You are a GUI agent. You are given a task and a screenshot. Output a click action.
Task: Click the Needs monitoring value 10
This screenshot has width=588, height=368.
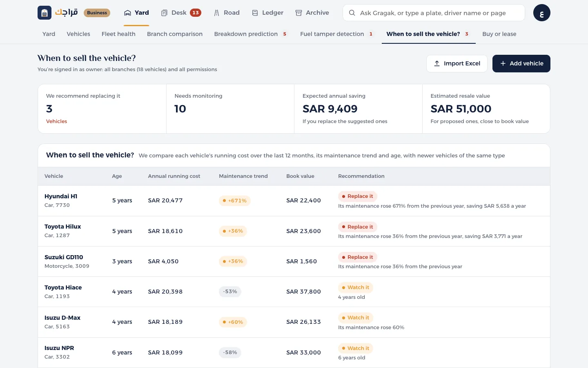180,109
